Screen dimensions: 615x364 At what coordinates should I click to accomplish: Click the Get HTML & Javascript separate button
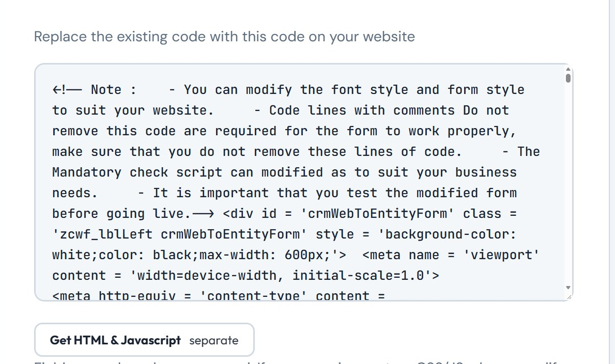click(144, 340)
